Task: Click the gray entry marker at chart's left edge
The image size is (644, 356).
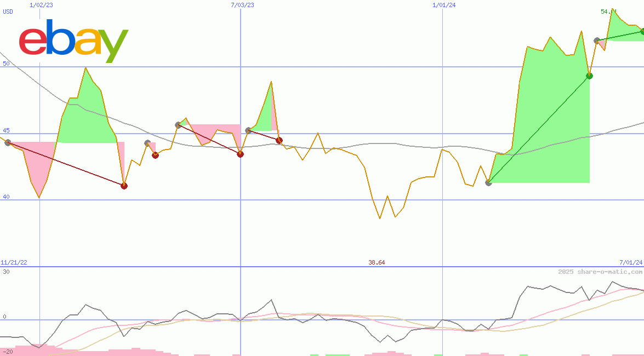Action: coord(7,142)
